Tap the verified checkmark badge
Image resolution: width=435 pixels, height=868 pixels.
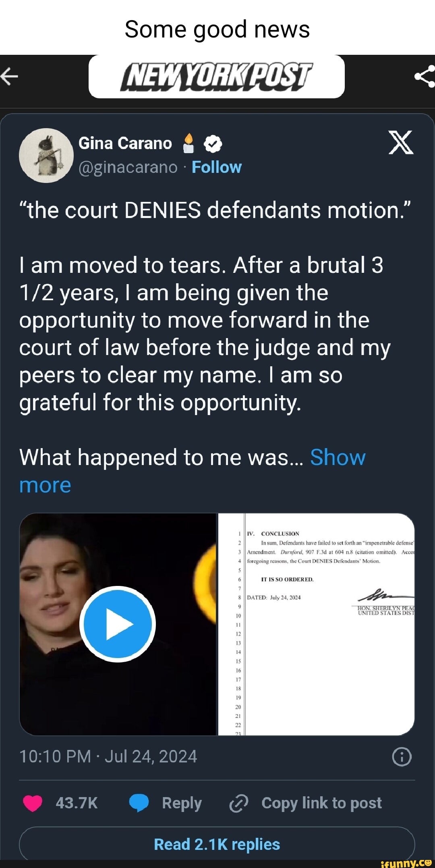point(213,144)
